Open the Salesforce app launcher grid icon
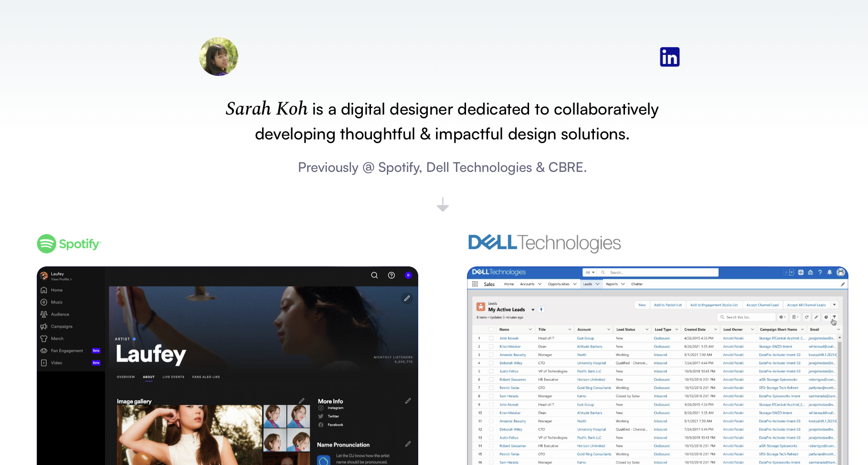The width and height of the screenshot is (868, 465). point(476,284)
